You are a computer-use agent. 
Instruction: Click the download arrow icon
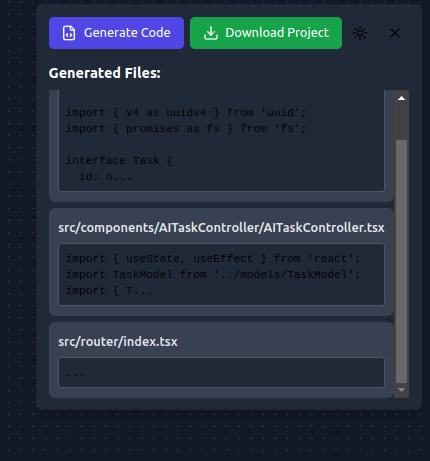click(211, 33)
